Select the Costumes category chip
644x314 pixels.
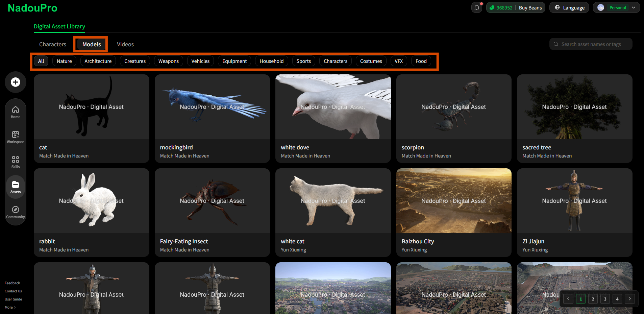[x=371, y=61]
